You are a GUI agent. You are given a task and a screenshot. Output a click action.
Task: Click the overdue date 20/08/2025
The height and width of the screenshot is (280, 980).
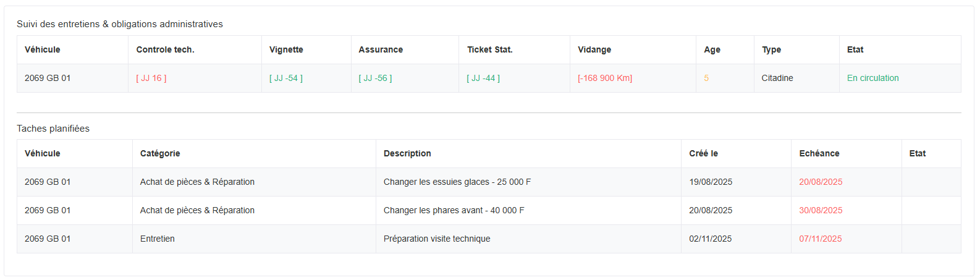(821, 182)
